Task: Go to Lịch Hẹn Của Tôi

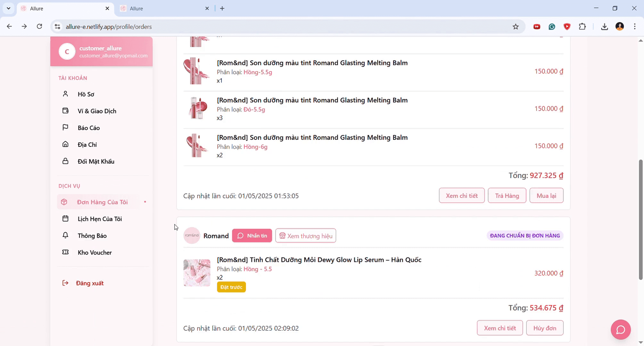Action: tap(100, 219)
